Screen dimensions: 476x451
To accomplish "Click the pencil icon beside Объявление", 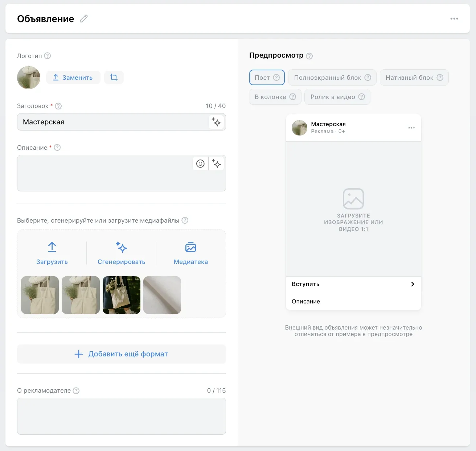I will point(84,18).
